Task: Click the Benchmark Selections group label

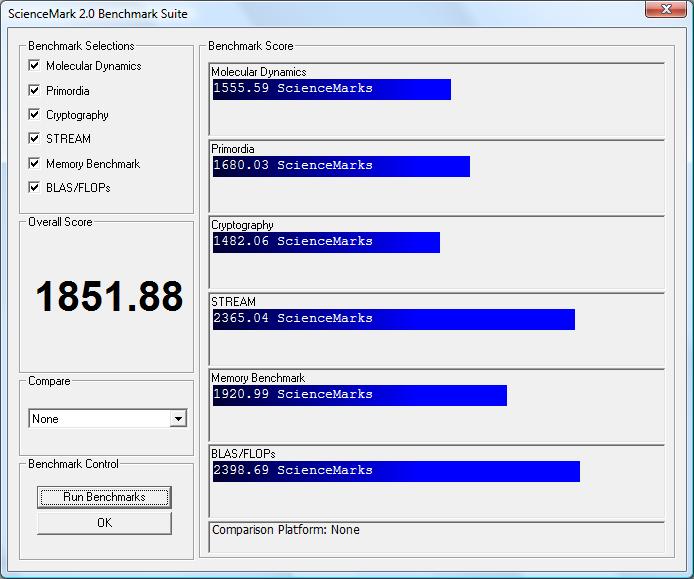Action: tap(81, 46)
